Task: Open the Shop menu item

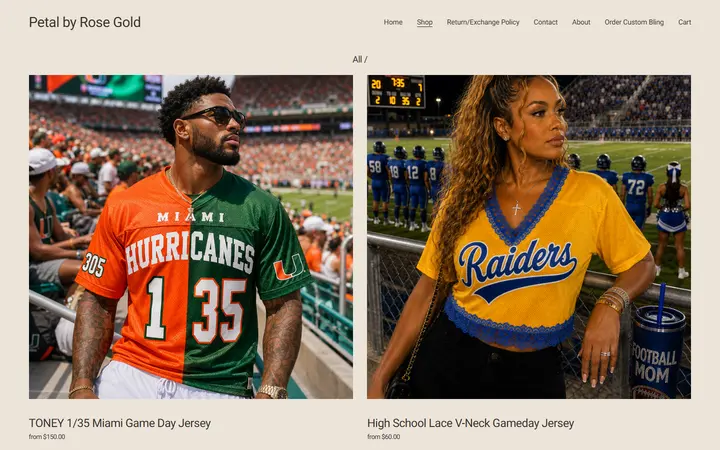Action: [x=425, y=22]
